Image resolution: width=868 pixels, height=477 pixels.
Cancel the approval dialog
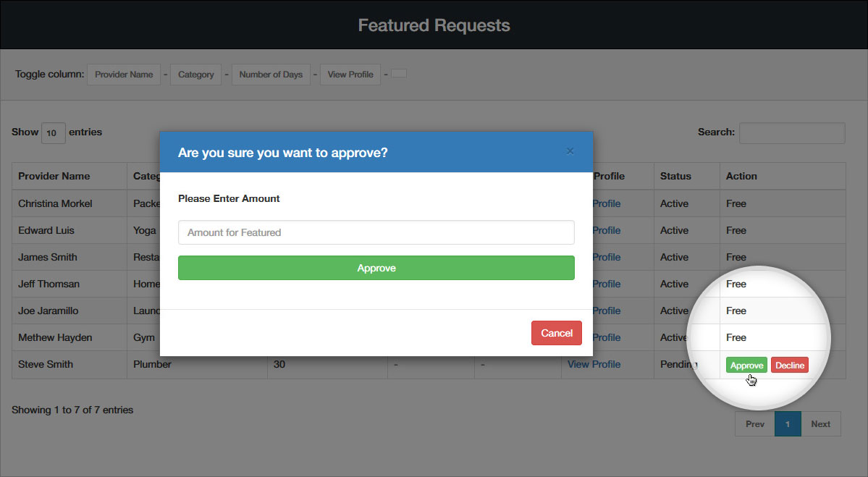556,333
